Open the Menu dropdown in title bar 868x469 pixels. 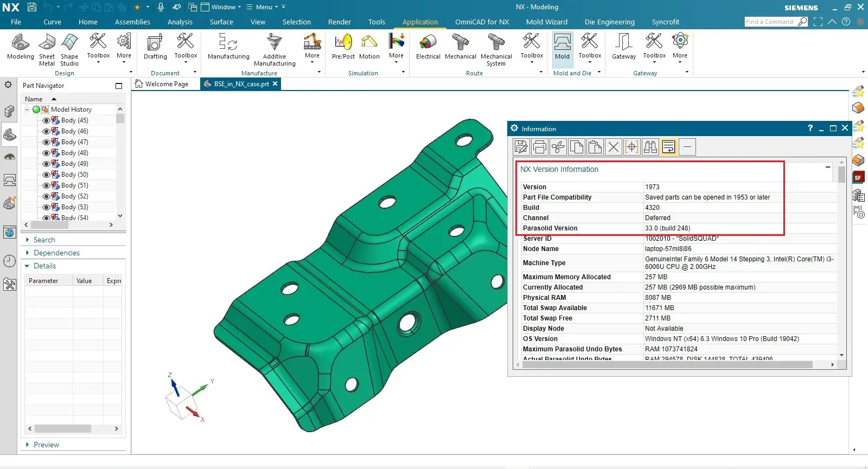click(263, 7)
